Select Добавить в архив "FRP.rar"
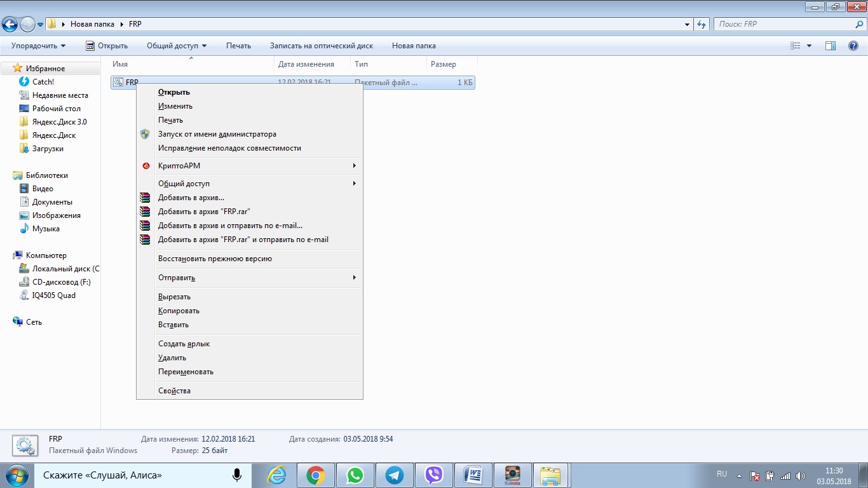 click(203, 212)
